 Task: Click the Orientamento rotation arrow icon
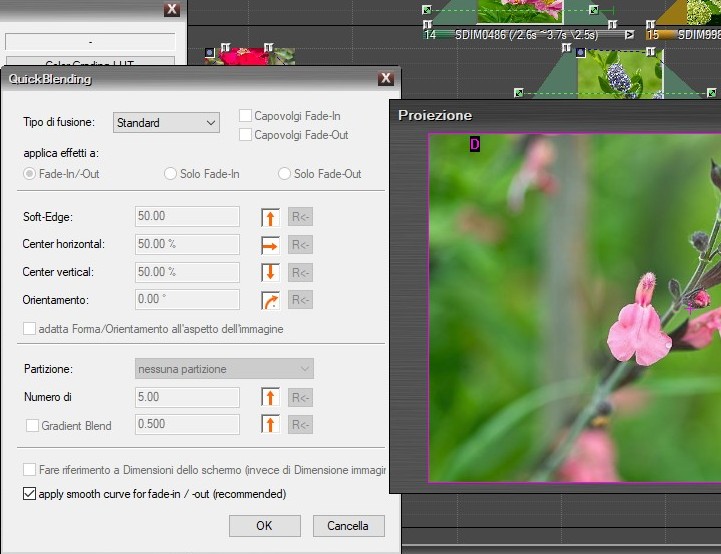coord(270,299)
